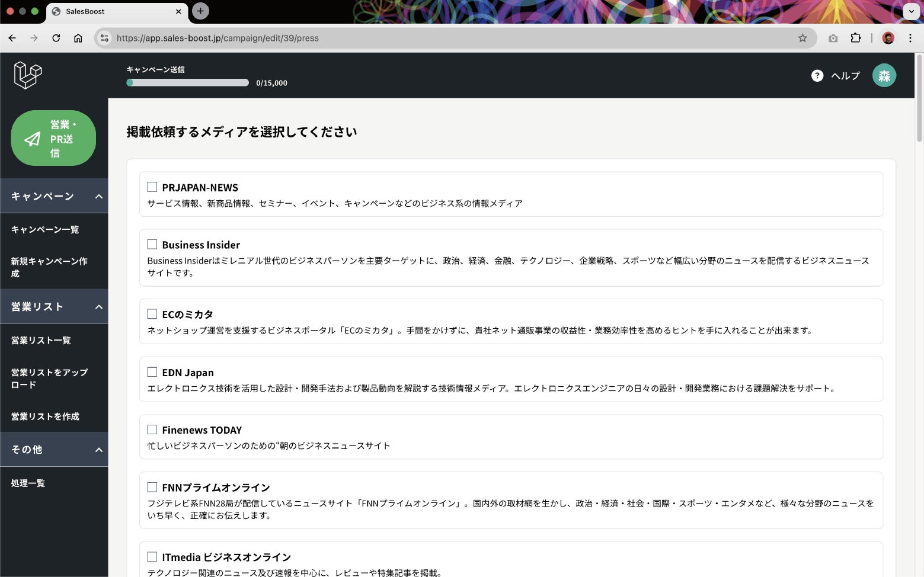Click the ITmedia ビジネスオンライン media title
The image size is (924, 577).
point(226,557)
